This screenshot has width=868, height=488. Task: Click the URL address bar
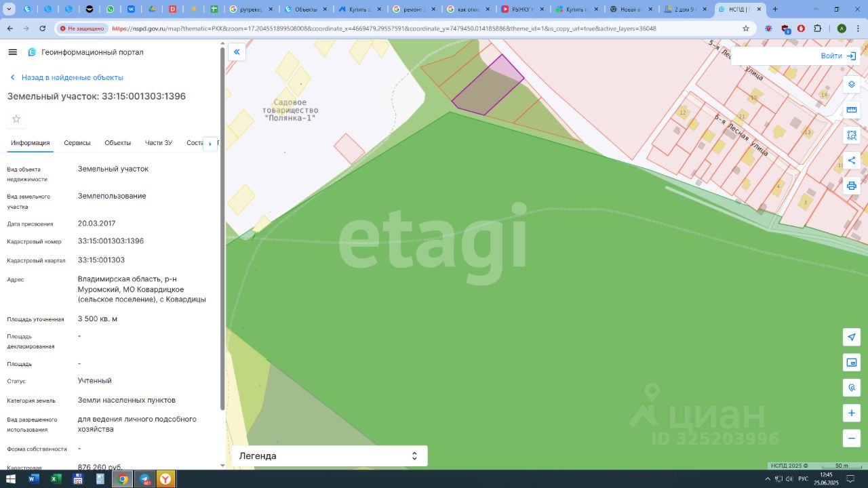(383, 28)
